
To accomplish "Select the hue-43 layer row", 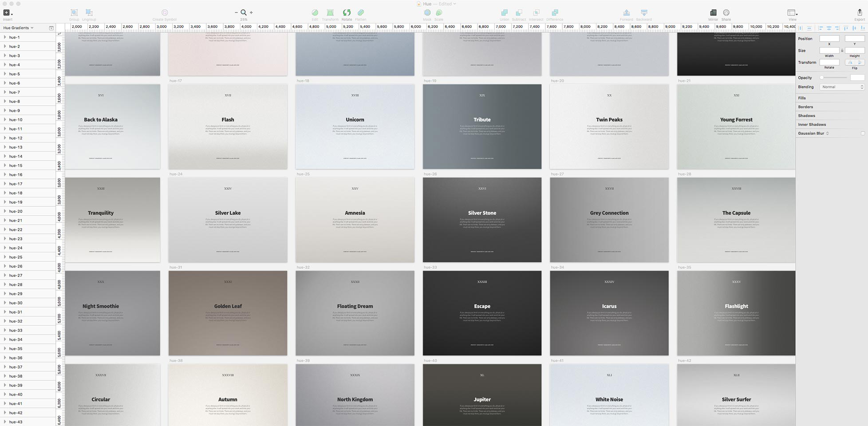I will 28,422.
